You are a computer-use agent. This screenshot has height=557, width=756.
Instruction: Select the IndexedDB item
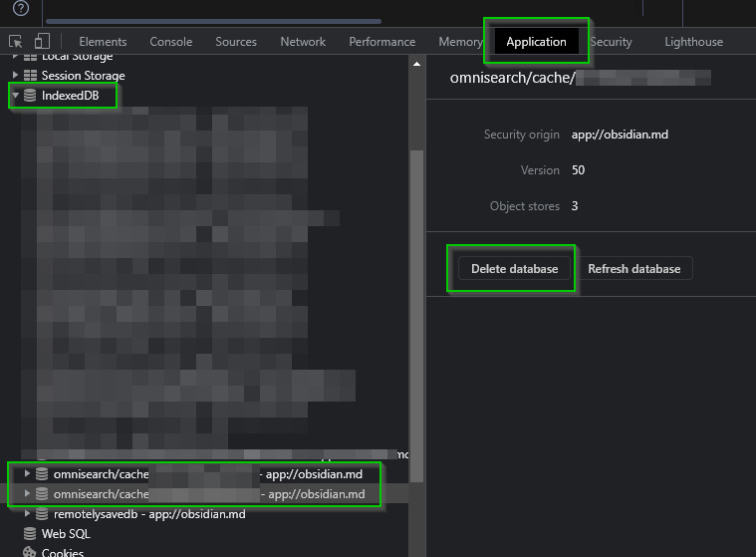point(70,96)
